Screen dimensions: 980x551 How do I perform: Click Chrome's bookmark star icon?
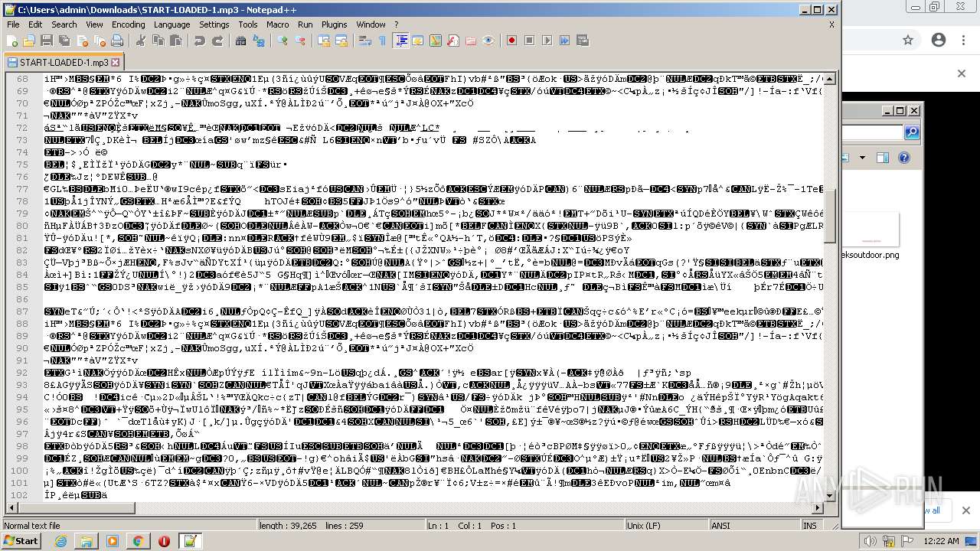click(x=908, y=40)
